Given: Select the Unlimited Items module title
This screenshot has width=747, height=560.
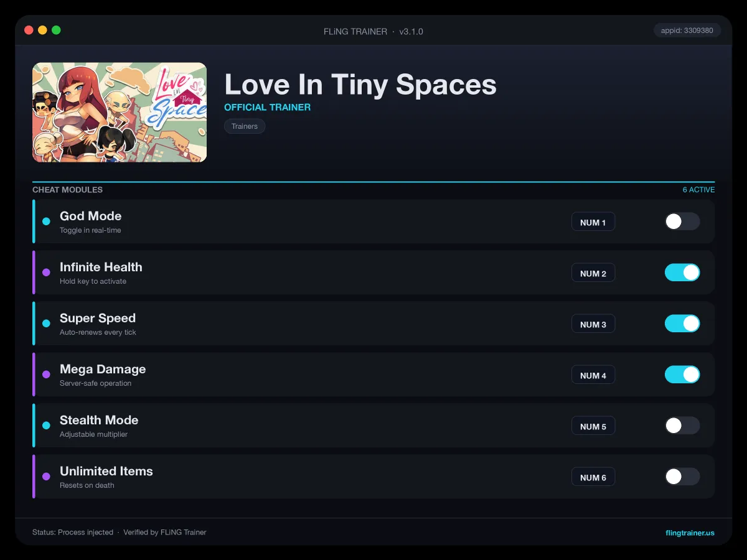Looking at the screenshot, I should tap(106, 471).
